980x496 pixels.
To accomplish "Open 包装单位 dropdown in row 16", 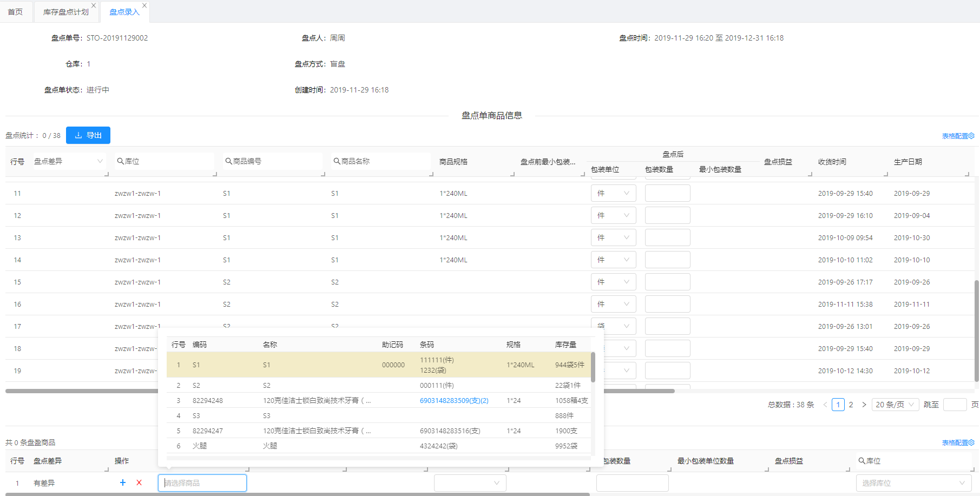I will click(x=614, y=304).
